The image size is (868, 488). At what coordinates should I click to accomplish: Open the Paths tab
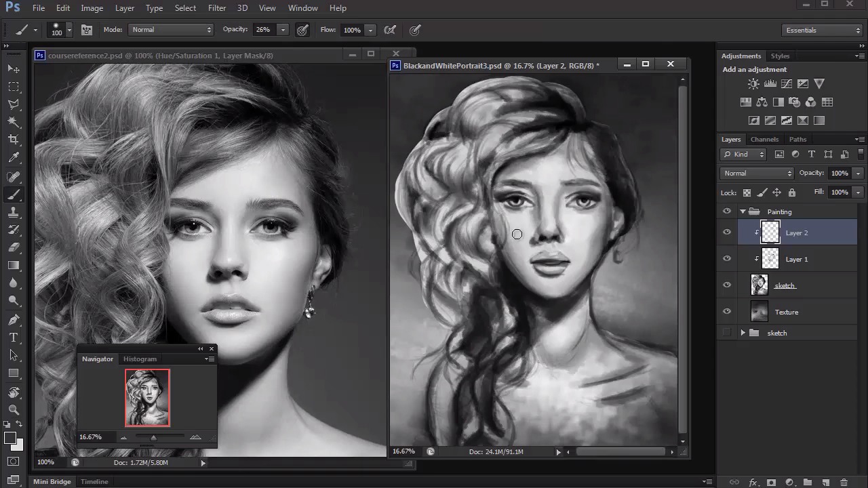(798, 139)
